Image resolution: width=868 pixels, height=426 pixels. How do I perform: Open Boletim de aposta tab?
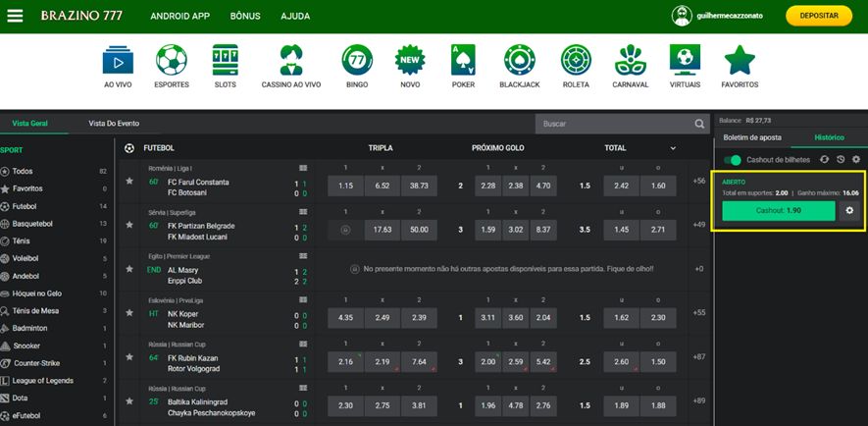[752, 137]
